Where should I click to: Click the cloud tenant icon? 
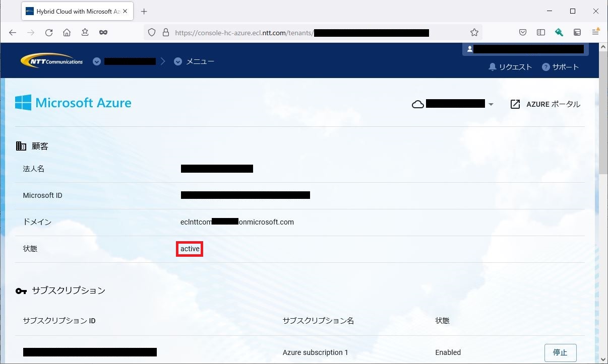418,104
